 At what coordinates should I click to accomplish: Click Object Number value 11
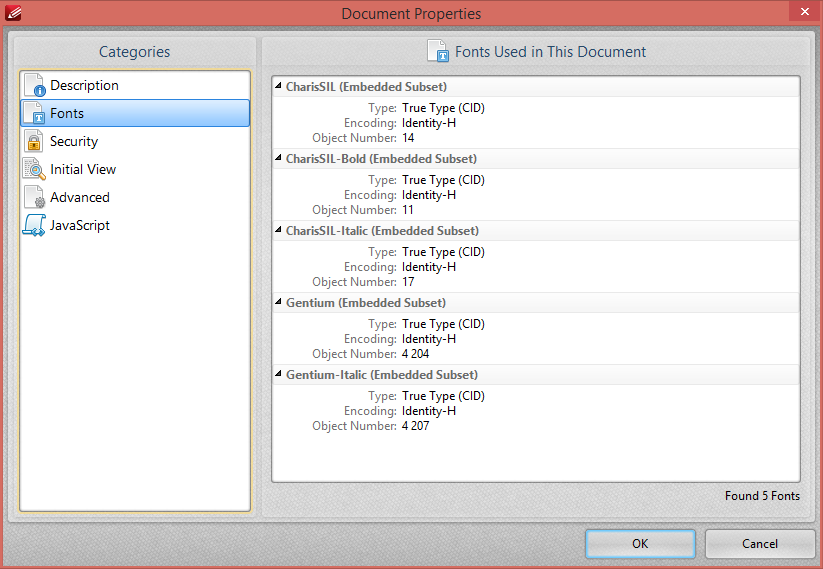tap(408, 209)
